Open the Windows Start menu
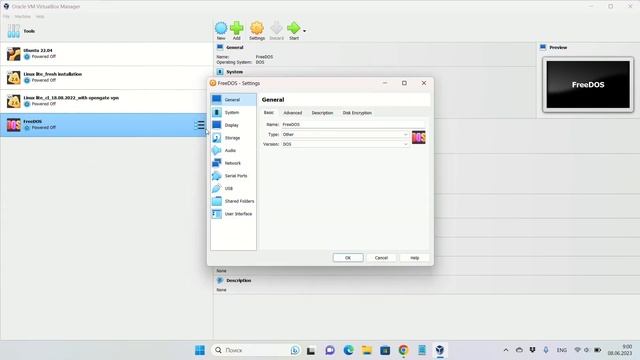Image resolution: width=640 pixels, height=360 pixels. click(x=200, y=350)
